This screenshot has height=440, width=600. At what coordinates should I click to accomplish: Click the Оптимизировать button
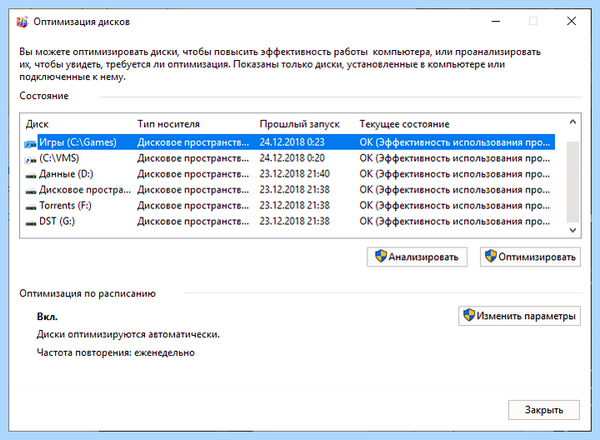530,257
